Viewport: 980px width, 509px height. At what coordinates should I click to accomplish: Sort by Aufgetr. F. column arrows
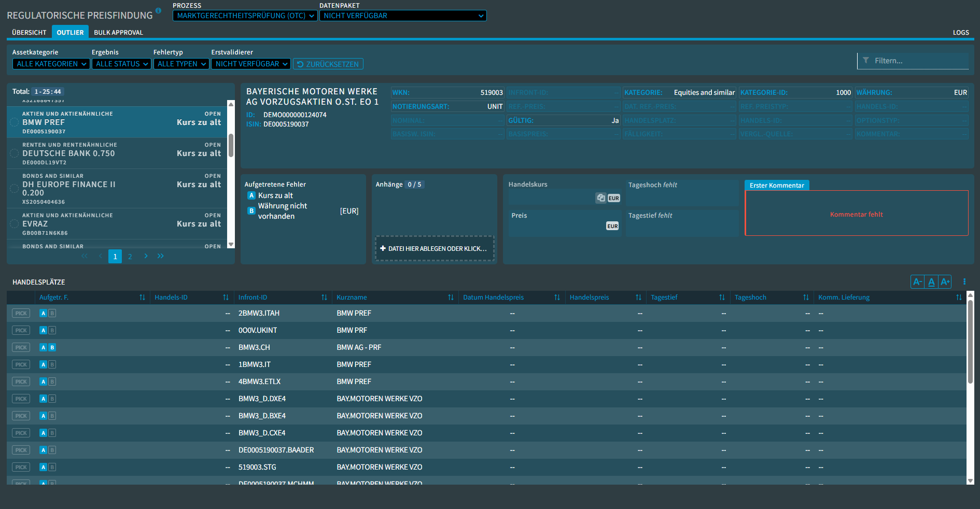pyautogui.click(x=142, y=298)
